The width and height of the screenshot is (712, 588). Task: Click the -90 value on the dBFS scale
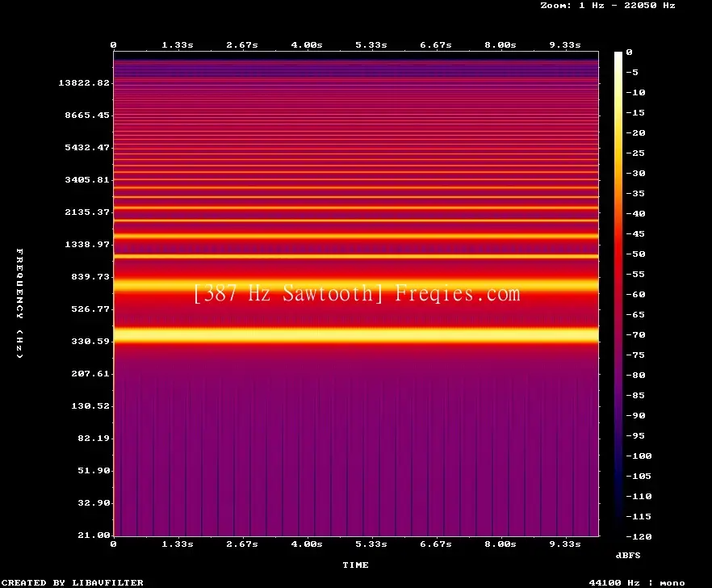pyautogui.click(x=635, y=416)
